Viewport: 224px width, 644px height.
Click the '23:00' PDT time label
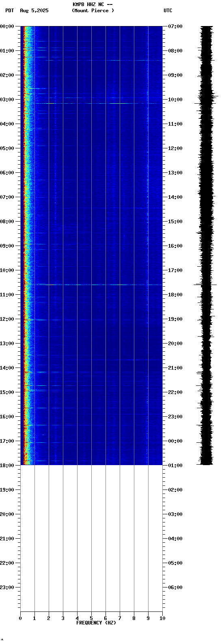7,587
